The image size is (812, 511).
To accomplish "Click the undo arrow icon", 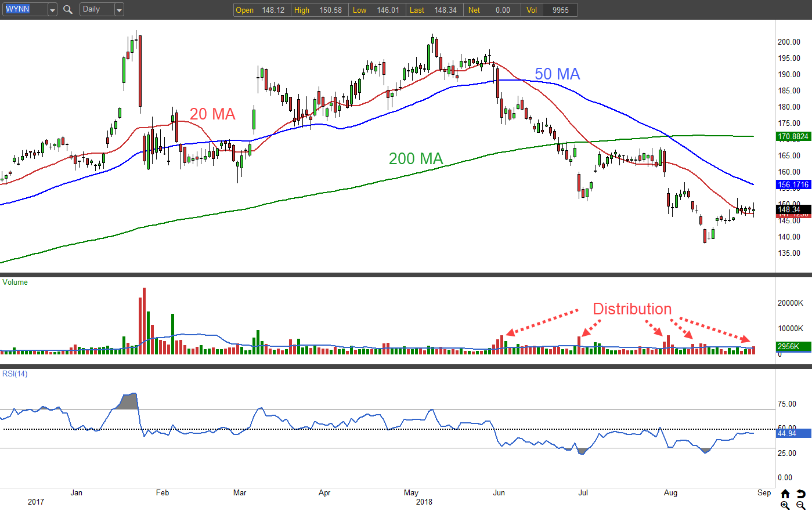I will pos(801,494).
